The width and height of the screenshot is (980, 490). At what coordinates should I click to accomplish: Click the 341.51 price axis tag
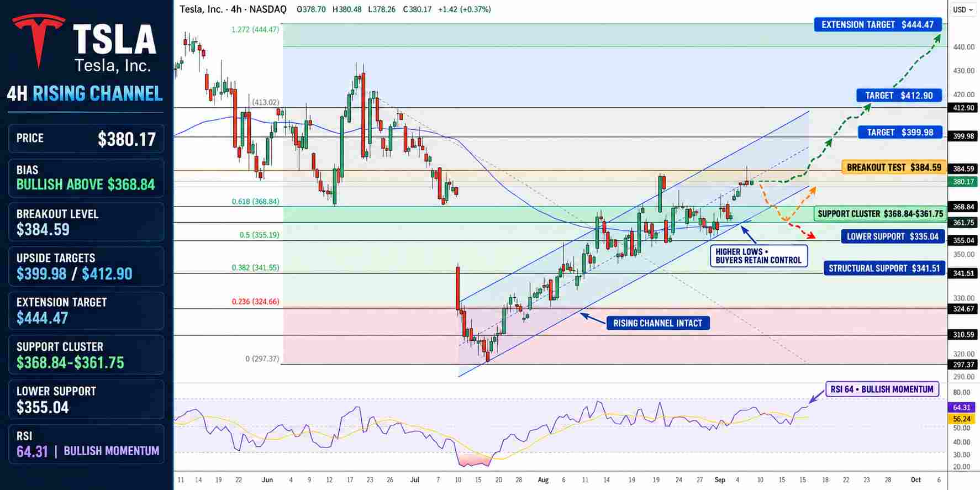point(963,273)
